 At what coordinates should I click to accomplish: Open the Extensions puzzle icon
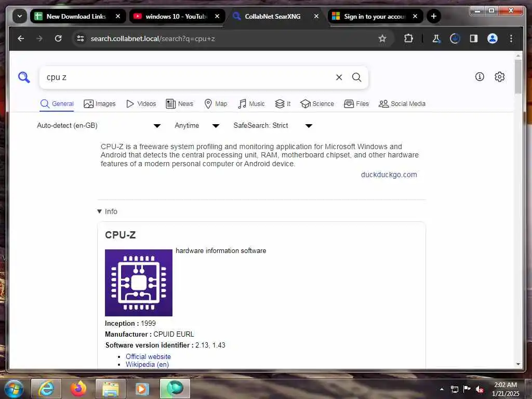pos(408,38)
